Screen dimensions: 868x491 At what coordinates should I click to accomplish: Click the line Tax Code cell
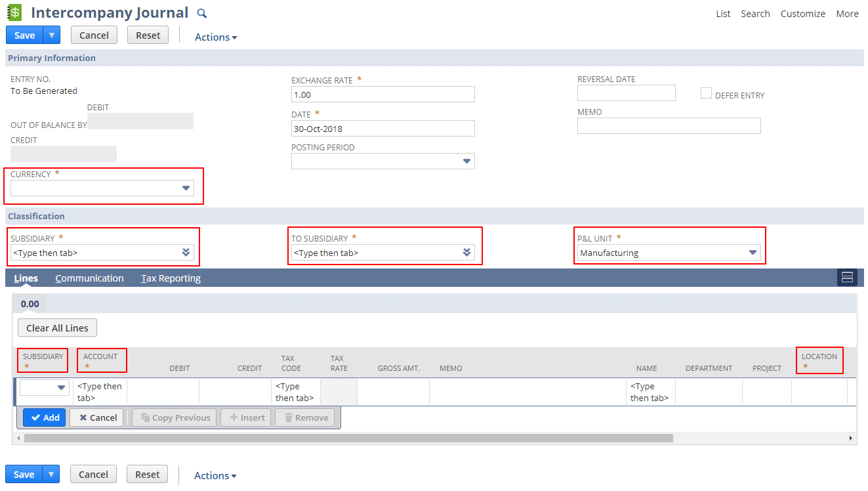tap(295, 392)
